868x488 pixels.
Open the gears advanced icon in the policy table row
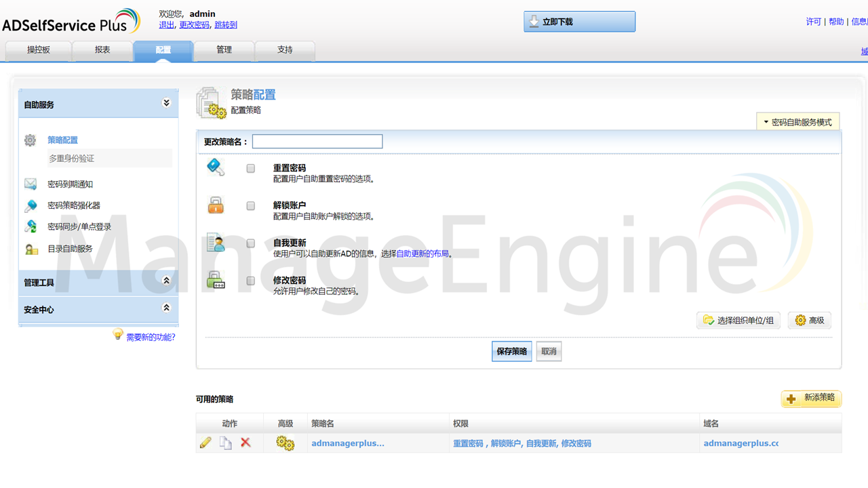[285, 443]
